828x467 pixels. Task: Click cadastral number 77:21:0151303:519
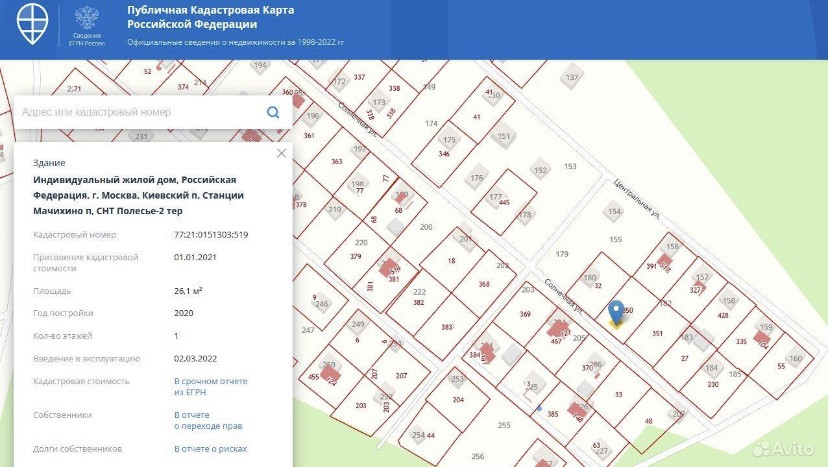coord(211,235)
